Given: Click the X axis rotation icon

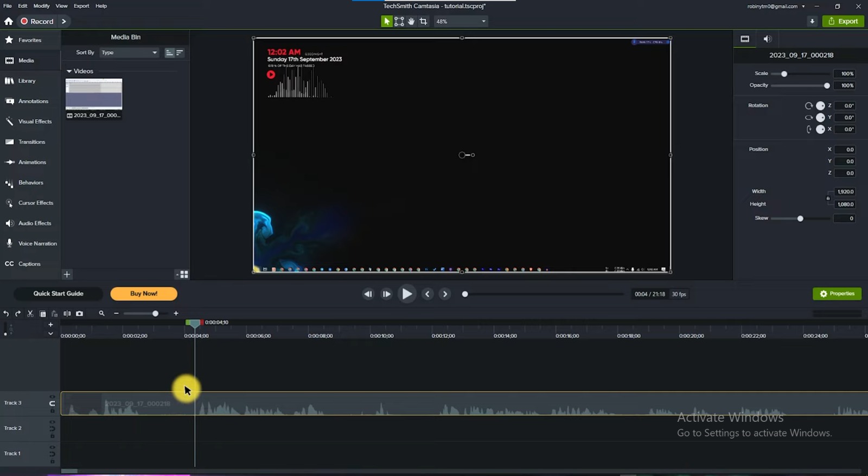Looking at the screenshot, I should pos(809,129).
